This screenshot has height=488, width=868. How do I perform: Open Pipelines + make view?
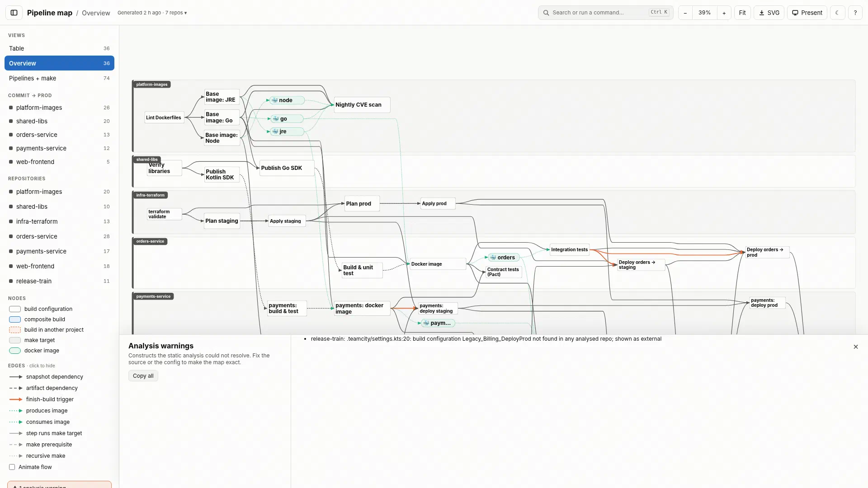(59, 78)
